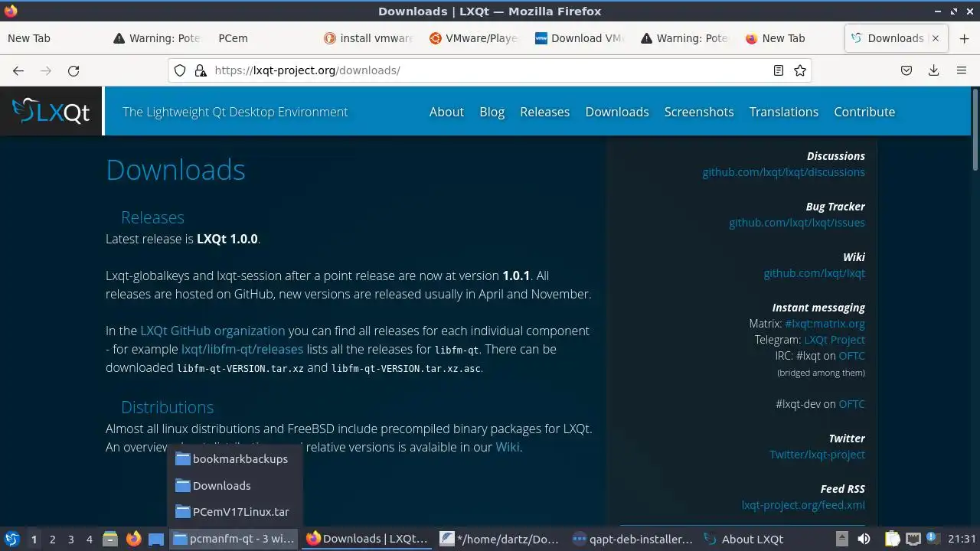Open the Wiki link in Distributions text
The width and height of the screenshot is (980, 551).
508,447
